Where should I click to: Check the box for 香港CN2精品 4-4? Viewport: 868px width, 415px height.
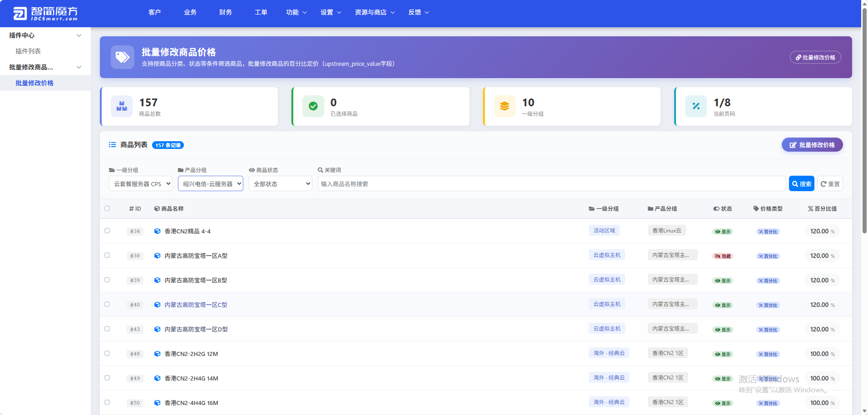[x=107, y=231]
